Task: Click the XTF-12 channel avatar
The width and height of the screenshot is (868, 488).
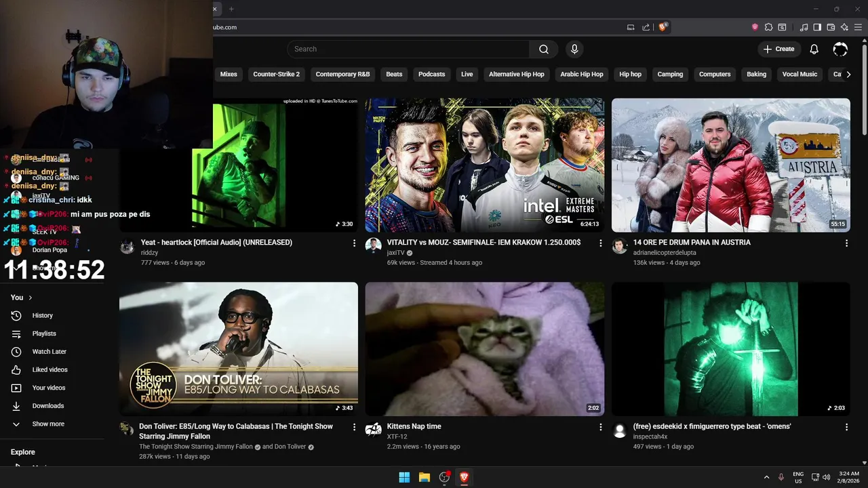Action: [373, 430]
